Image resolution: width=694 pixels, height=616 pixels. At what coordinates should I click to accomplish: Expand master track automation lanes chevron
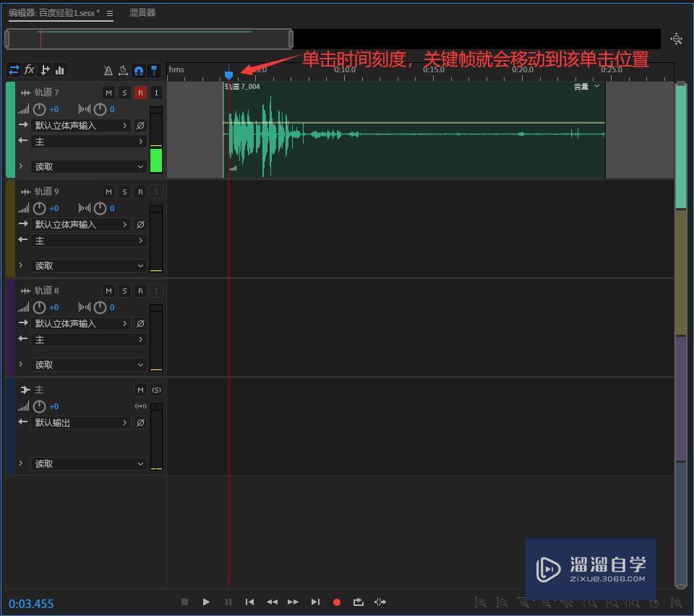tap(21, 463)
